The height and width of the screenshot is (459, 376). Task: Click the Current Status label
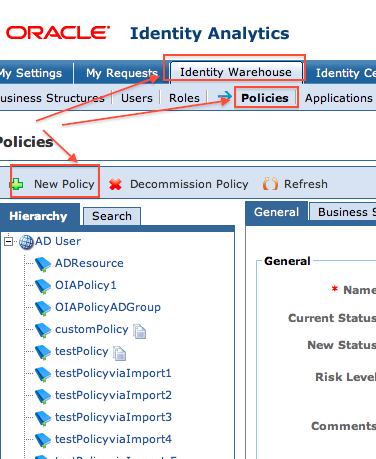[x=332, y=318]
